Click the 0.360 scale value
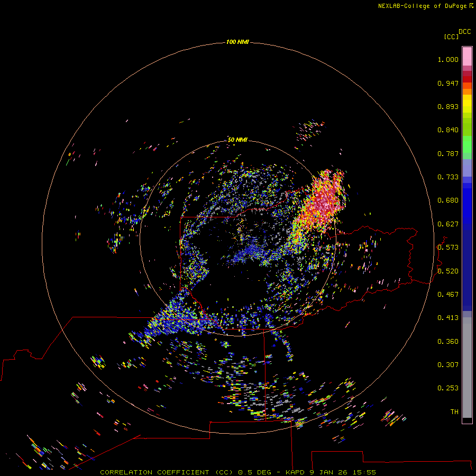Screen dimensions: 476x476 [448, 342]
